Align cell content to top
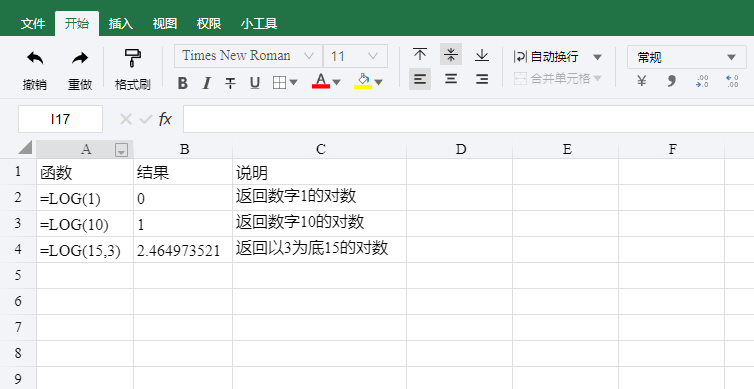 click(420, 54)
